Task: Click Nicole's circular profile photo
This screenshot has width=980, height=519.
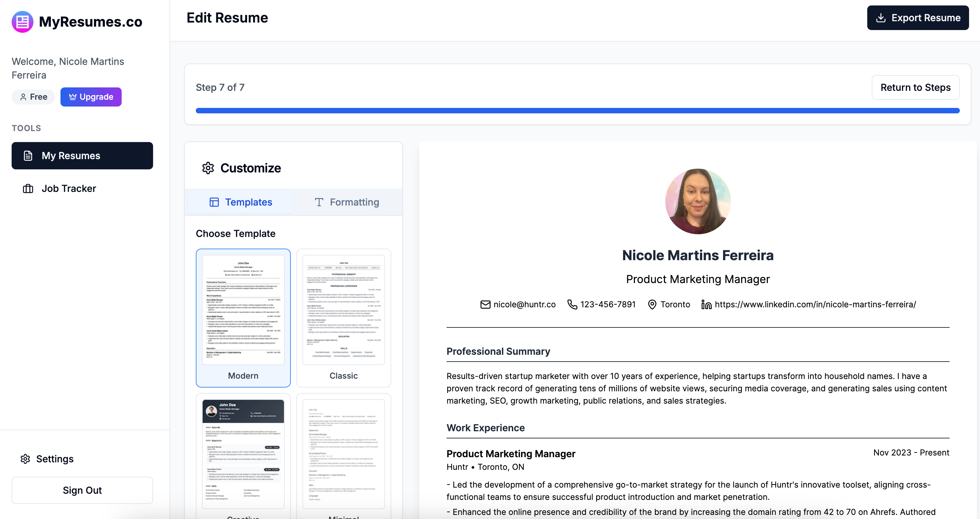Action: click(697, 201)
